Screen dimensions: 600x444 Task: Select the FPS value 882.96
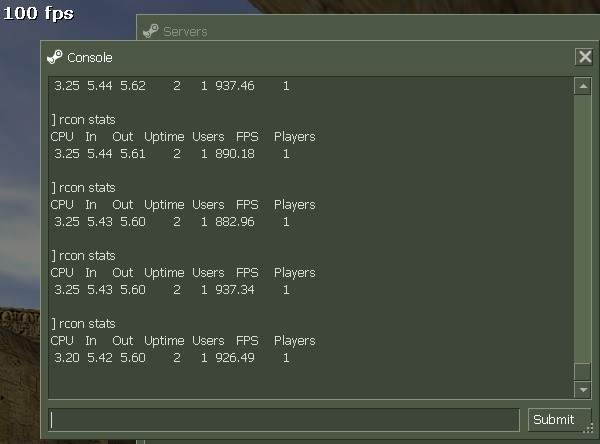tap(235, 222)
